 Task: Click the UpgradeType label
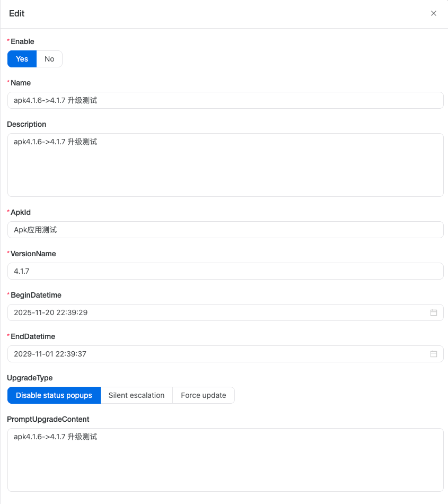pyautogui.click(x=30, y=378)
